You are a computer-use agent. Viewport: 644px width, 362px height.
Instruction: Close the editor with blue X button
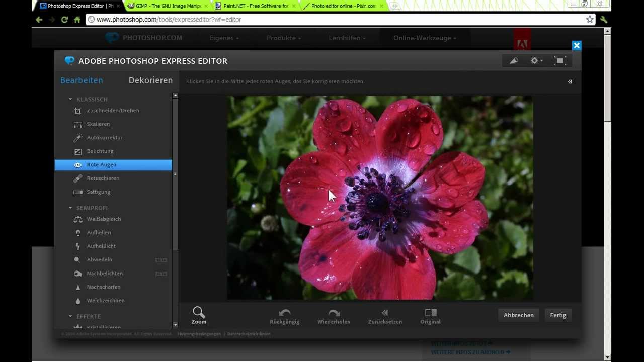(577, 46)
